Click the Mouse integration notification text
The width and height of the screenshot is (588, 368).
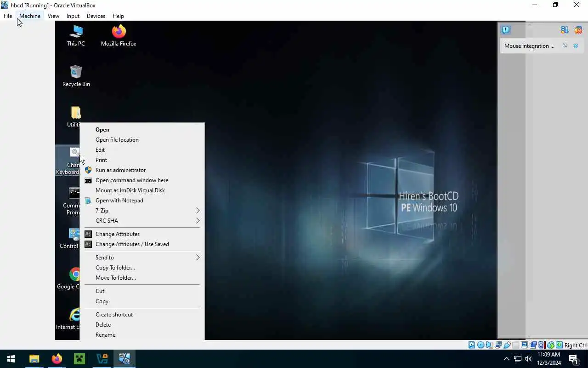(x=529, y=46)
